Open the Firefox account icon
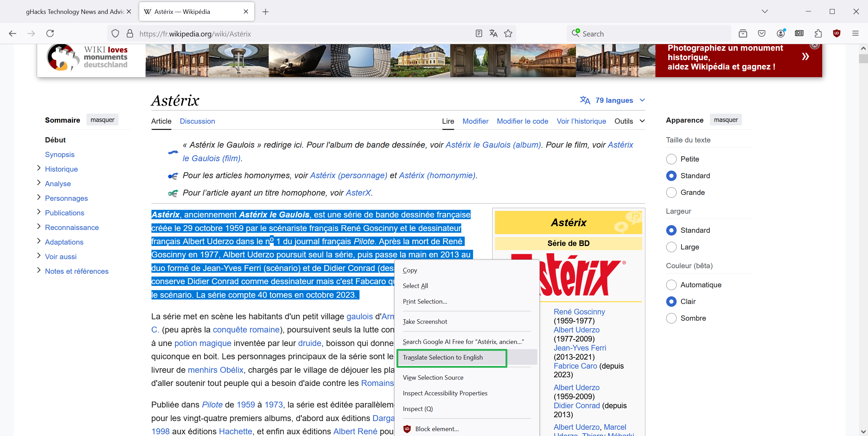Viewport: 868px width, 436px height. pyautogui.click(x=781, y=33)
